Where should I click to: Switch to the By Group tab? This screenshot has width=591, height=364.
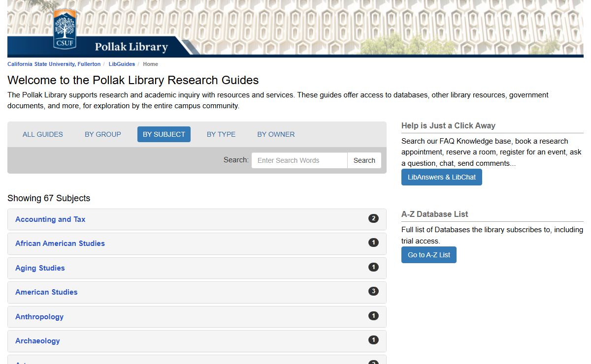point(103,134)
